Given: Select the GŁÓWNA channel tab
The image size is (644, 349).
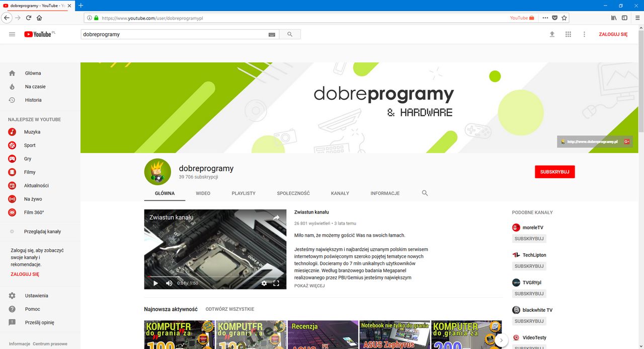Looking at the screenshot, I should (x=165, y=193).
